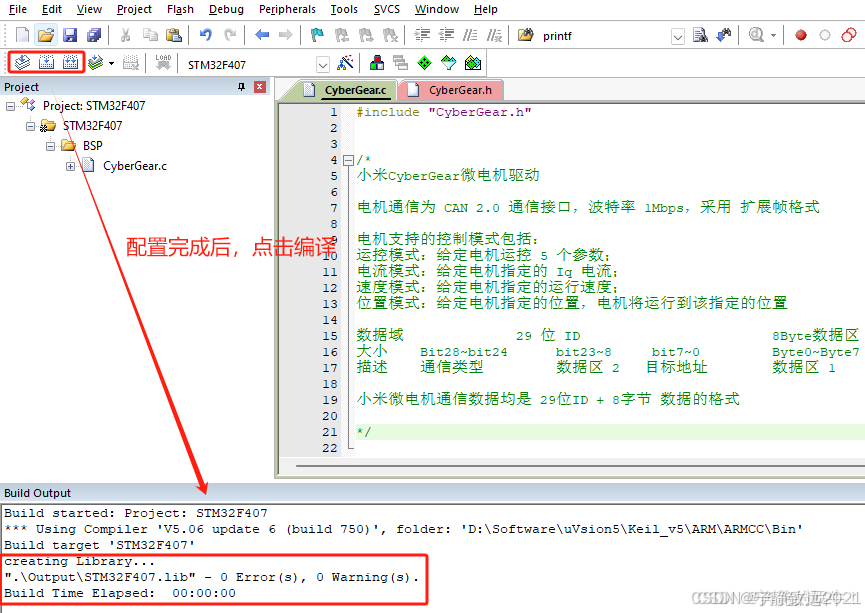Open the Pack Installer icon

pyautogui.click(x=473, y=63)
